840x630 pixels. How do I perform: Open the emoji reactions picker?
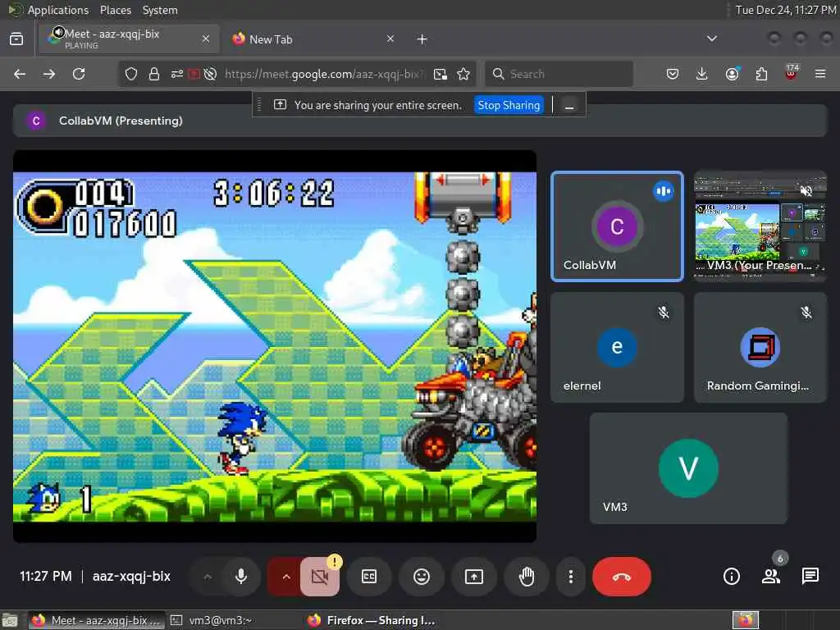coord(422,577)
